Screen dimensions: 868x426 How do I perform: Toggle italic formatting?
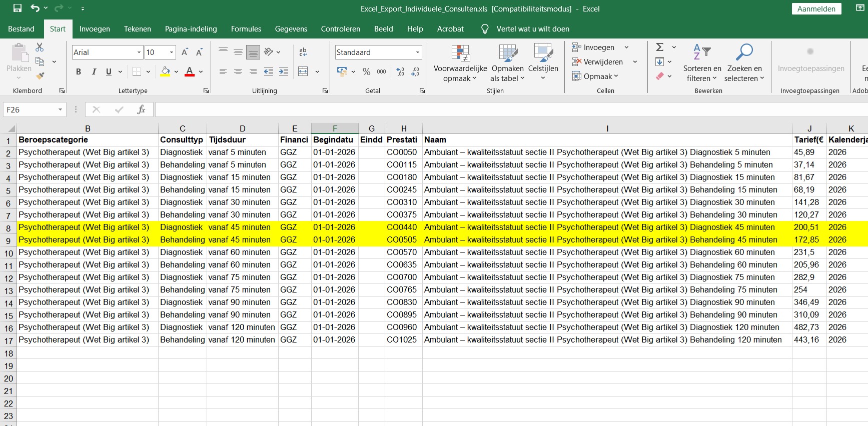pos(94,71)
